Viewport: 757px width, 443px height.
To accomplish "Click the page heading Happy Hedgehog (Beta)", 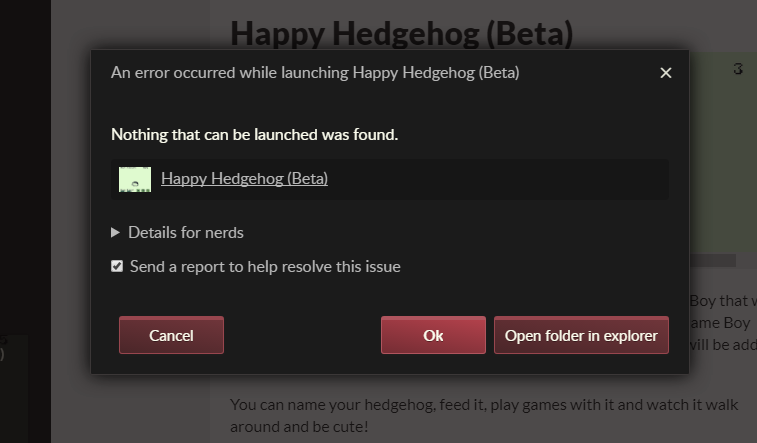I will (x=401, y=32).
